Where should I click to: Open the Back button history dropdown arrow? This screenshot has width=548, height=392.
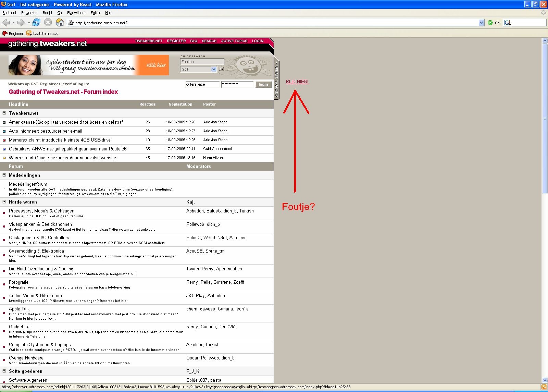[13, 23]
